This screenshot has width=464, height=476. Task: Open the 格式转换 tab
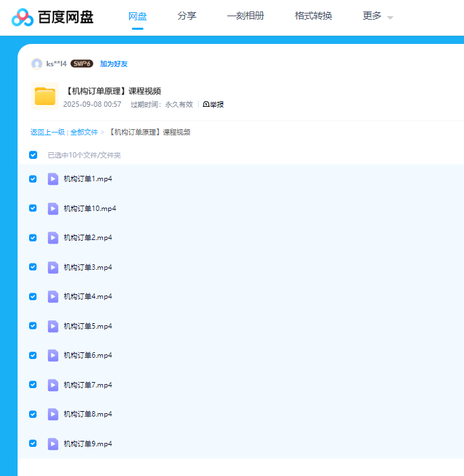(313, 16)
